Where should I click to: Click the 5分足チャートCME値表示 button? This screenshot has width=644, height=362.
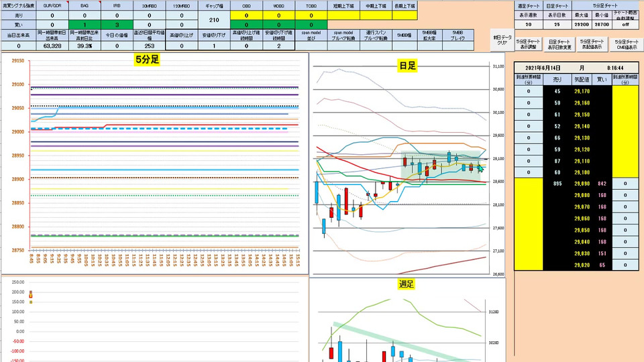[627, 44]
